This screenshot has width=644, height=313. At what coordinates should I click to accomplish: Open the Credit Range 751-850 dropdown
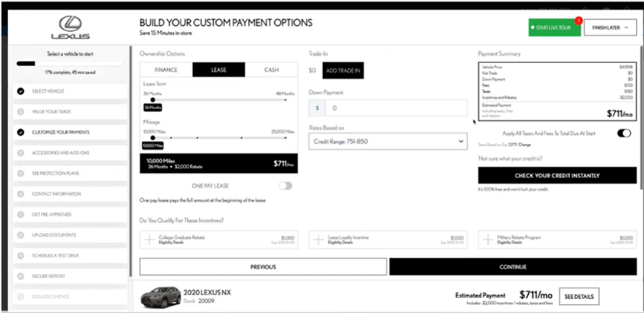click(388, 141)
